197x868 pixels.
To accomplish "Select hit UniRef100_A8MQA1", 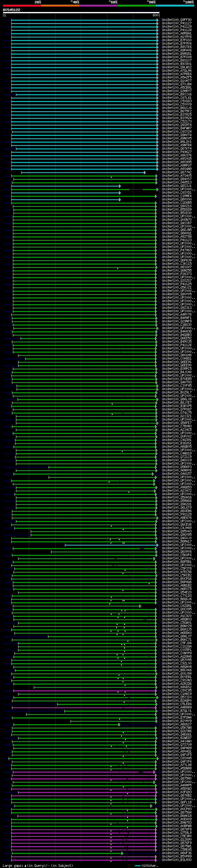I will [x=176, y=33].
